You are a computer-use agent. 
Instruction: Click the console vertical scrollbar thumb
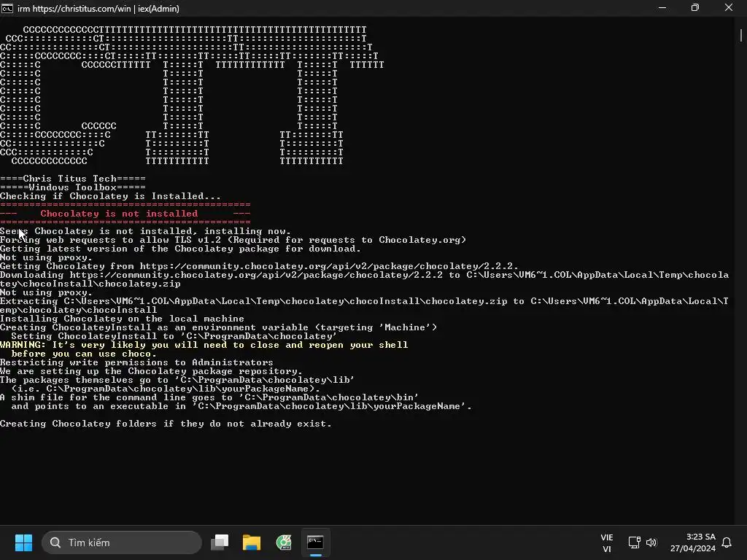point(741,35)
